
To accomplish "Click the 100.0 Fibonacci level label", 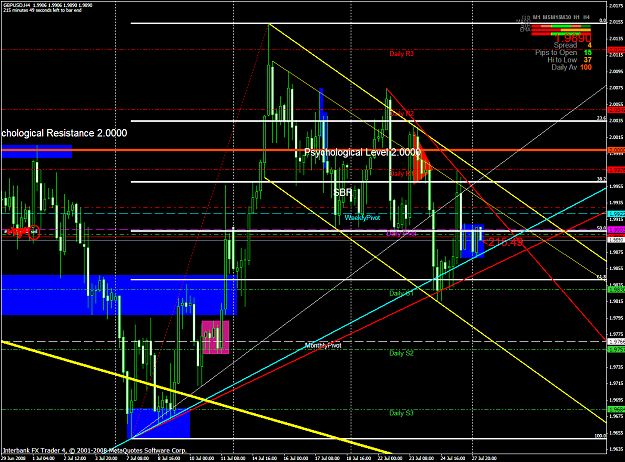I will [600, 436].
